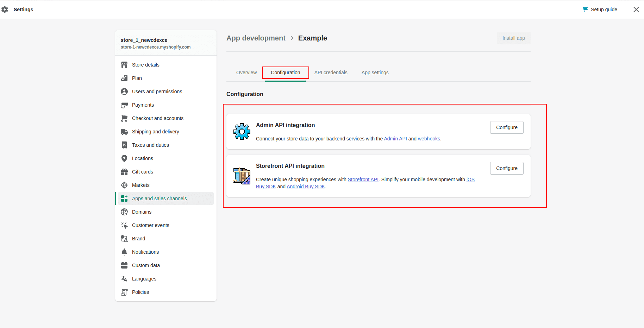Click the Checkout and accounts cart icon

coord(124,118)
